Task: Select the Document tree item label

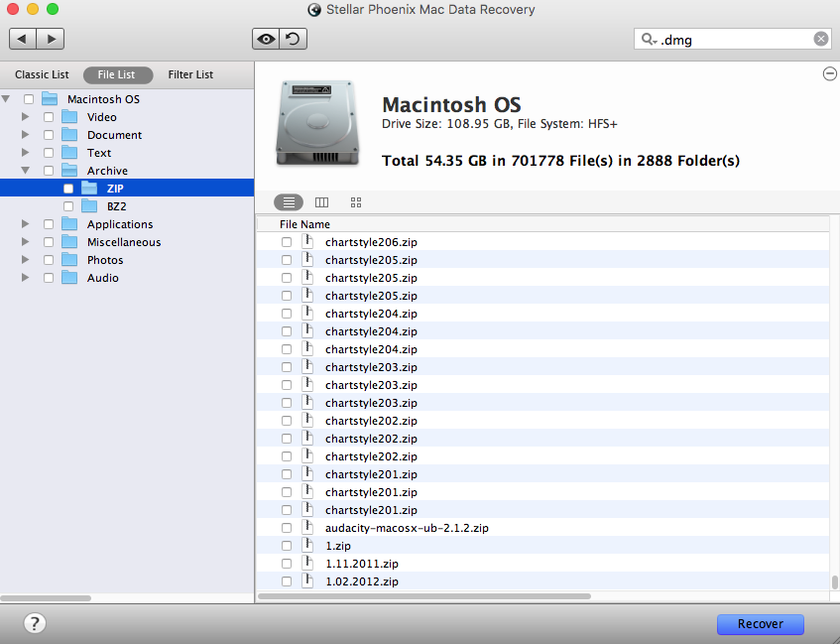Action: tap(115, 135)
